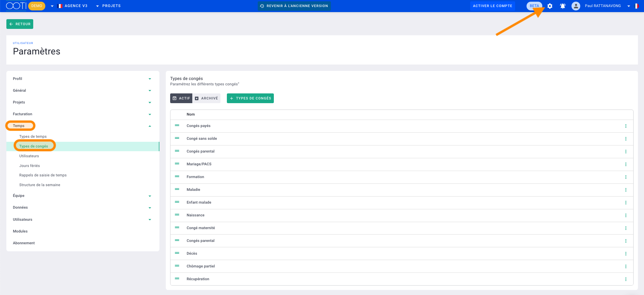Click the Nom column header
The width and height of the screenshot is (644, 295).
[191, 115]
